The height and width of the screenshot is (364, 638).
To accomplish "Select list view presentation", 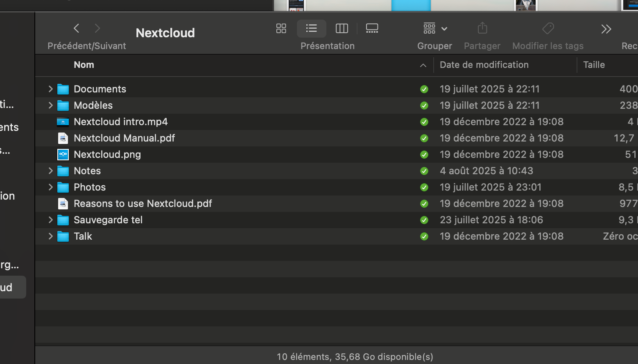I will pyautogui.click(x=311, y=28).
